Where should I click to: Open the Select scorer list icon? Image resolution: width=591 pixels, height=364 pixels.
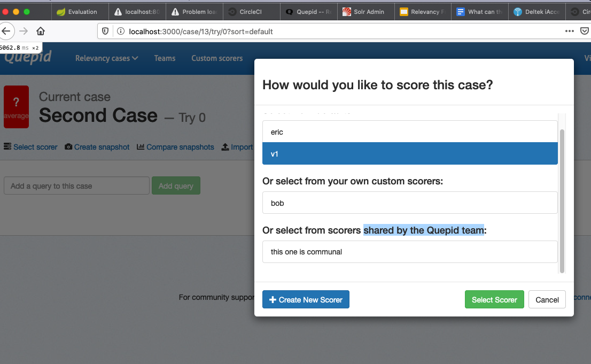7,146
